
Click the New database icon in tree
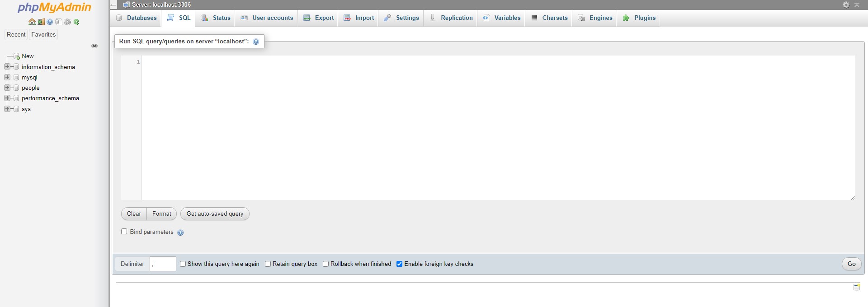[17, 56]
